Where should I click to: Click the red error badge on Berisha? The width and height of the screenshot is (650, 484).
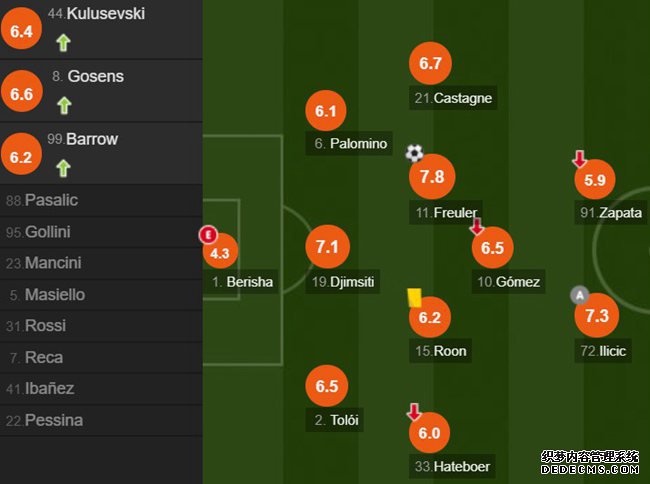click(x=208, y=235)
